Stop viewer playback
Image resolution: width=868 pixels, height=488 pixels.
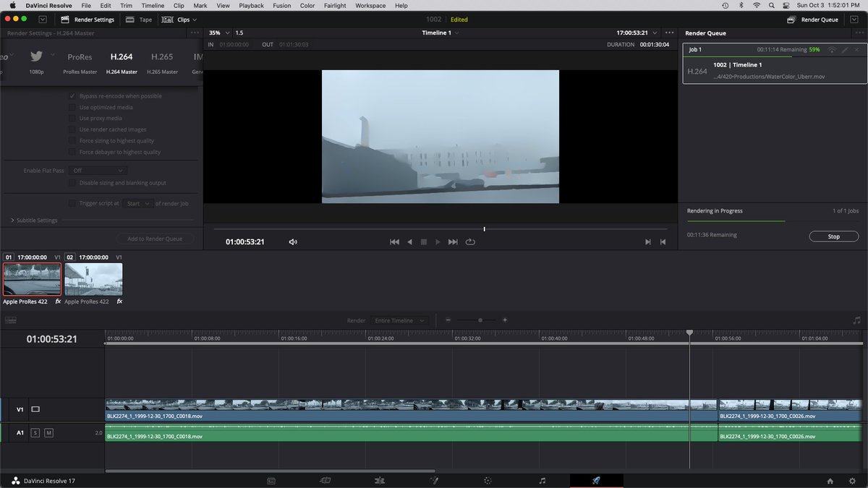pos(424,242)
